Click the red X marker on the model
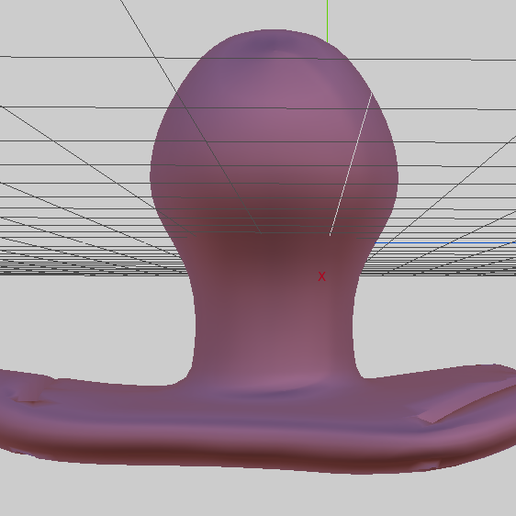Image resolution: width=516 pixels, height=516 pixels. click(322, 276)
